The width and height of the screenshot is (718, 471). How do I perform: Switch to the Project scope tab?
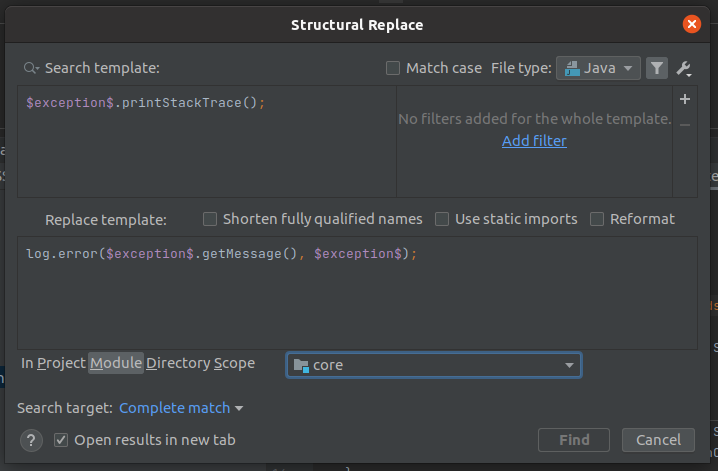coord(61,364)
